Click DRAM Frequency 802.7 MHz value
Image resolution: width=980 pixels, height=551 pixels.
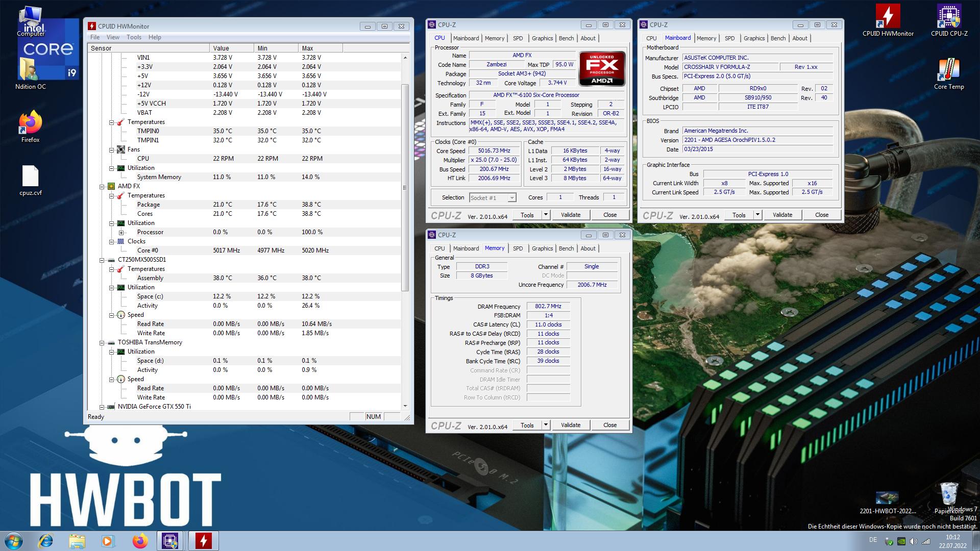click(548, 307)
